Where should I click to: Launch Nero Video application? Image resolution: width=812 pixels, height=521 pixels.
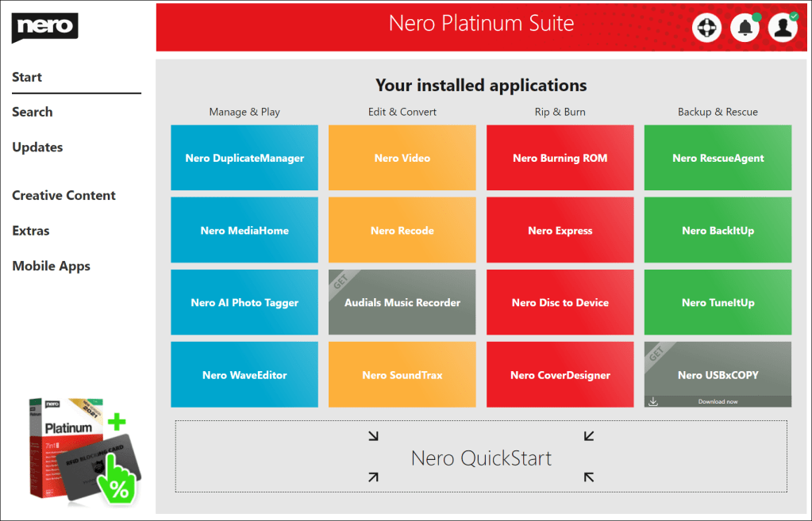coord(402,158)
